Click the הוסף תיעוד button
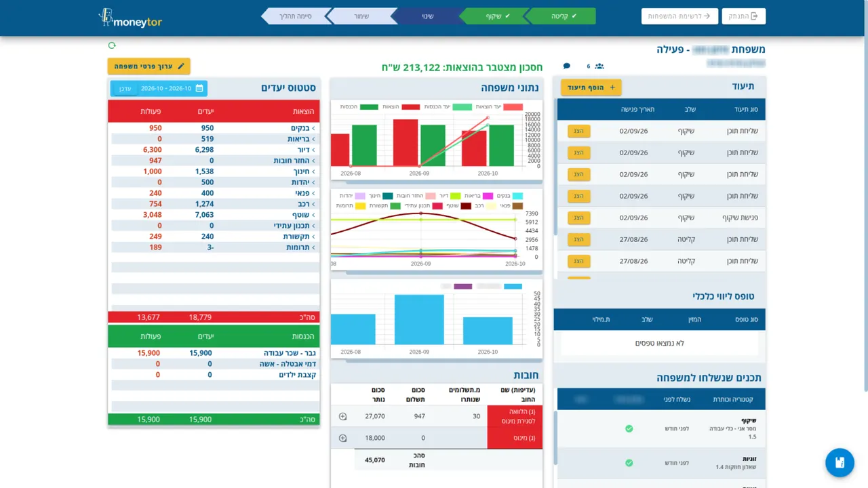 [591, 87]
